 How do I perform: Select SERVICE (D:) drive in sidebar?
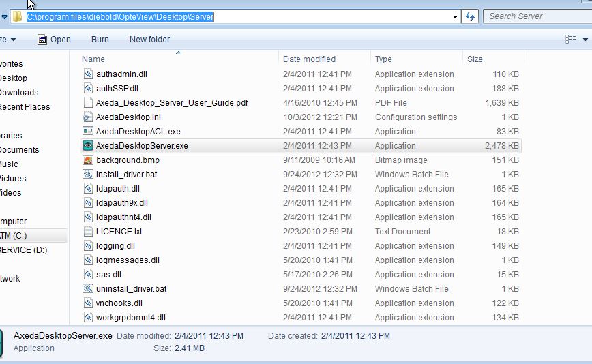[x=23, y=250]
